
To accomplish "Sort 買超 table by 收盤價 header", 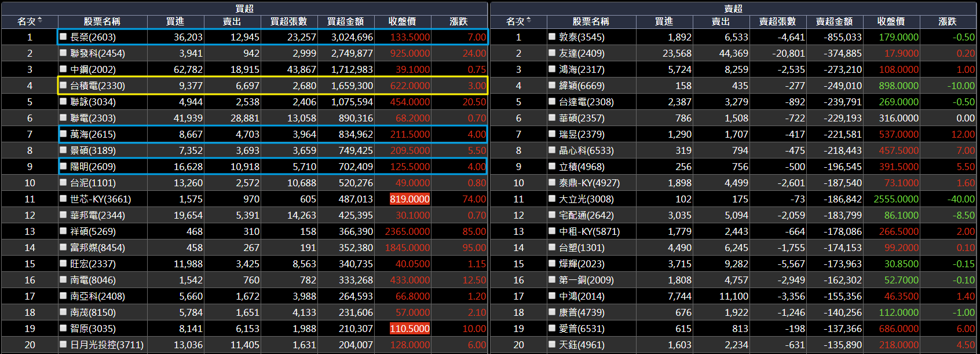I will pyautogui.click(x=403, y=21).
